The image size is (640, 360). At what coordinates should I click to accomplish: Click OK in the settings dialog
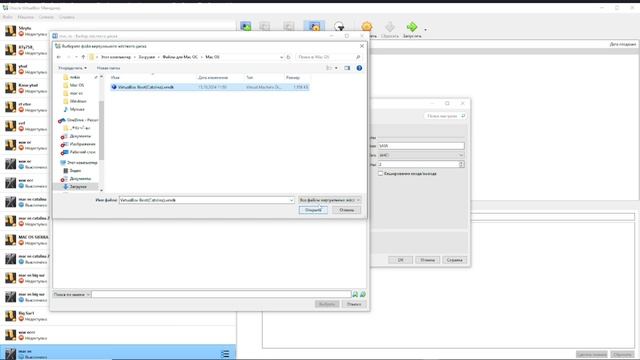(400, 260)
